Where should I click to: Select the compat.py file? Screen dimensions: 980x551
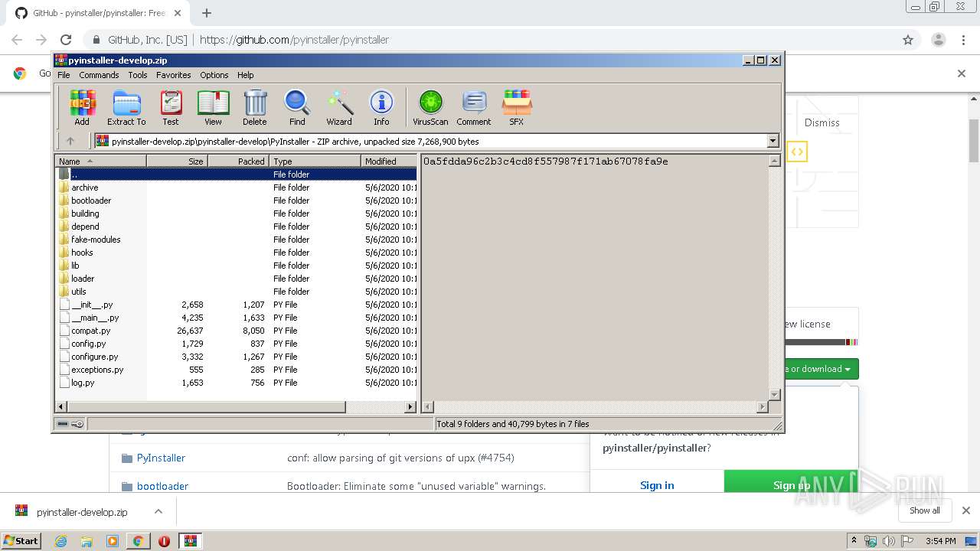237,331
